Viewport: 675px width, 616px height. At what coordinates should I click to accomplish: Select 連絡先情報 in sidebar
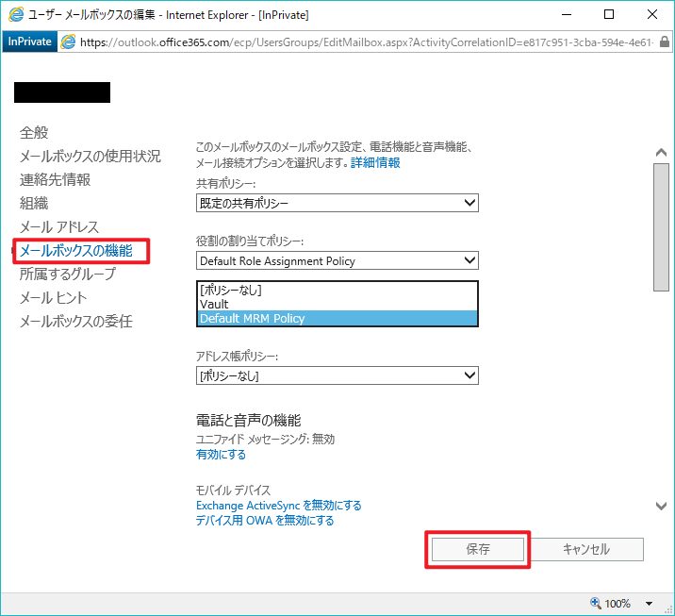coord(55,179)
